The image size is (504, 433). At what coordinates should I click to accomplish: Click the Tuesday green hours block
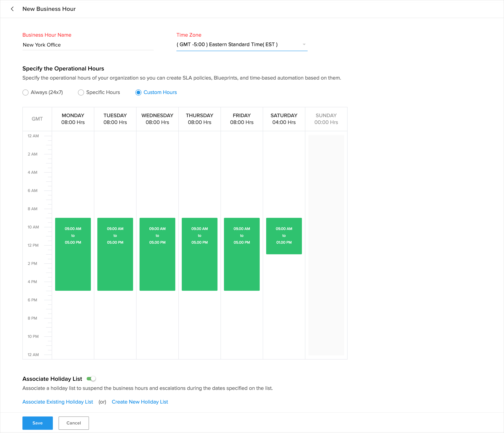[115, 254]
